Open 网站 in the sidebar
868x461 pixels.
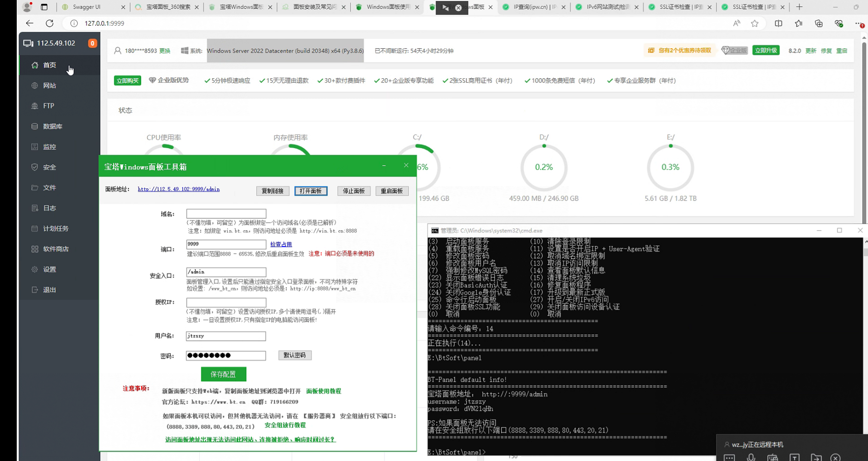59,86
